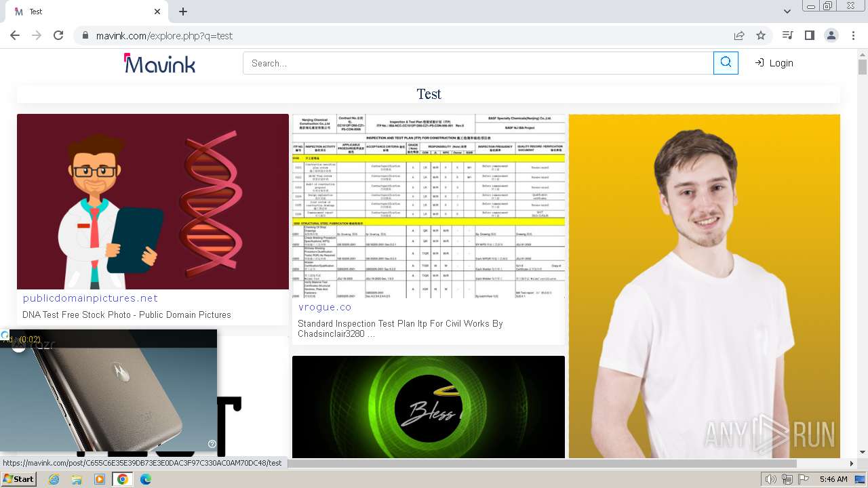Open the Windows Start menu

coord(19,479)
